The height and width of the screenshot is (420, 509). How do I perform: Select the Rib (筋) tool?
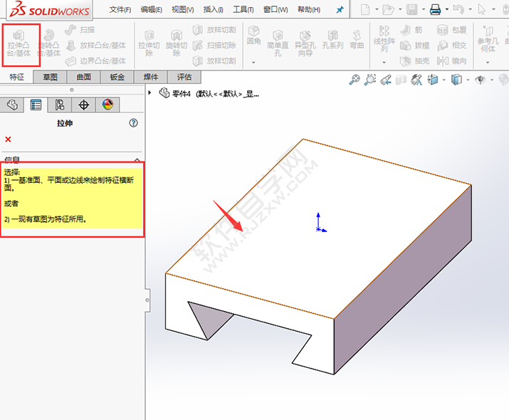pyautogui.click(x=411, y=30)
